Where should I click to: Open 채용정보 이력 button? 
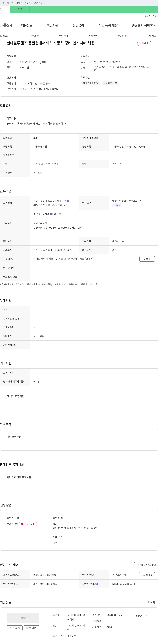pyautogui.click(x=142, y=616)
